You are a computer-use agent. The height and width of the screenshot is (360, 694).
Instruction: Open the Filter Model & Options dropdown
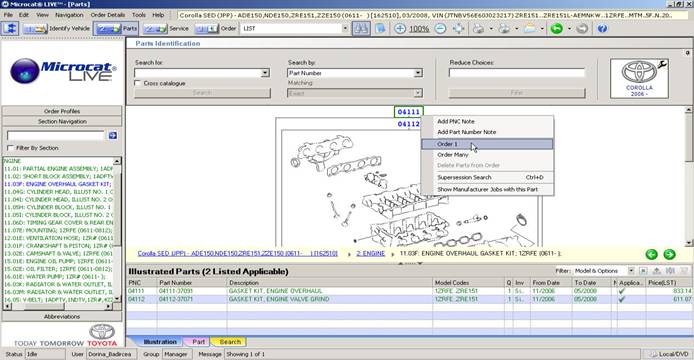point(631,271)
